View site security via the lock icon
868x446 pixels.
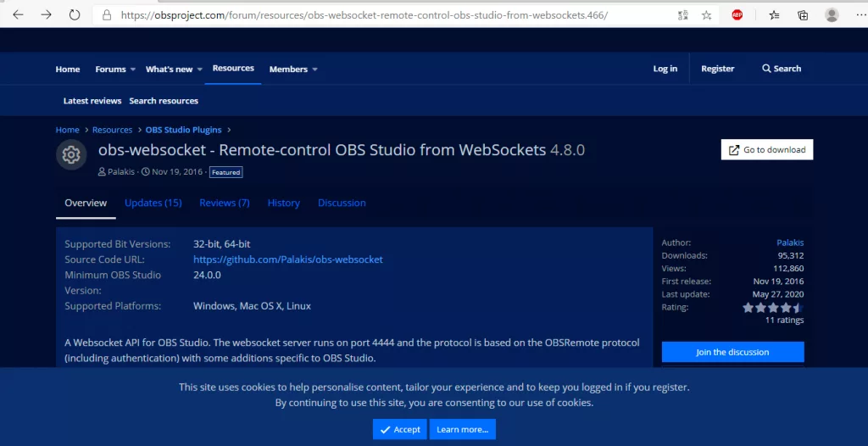point(107,15)
